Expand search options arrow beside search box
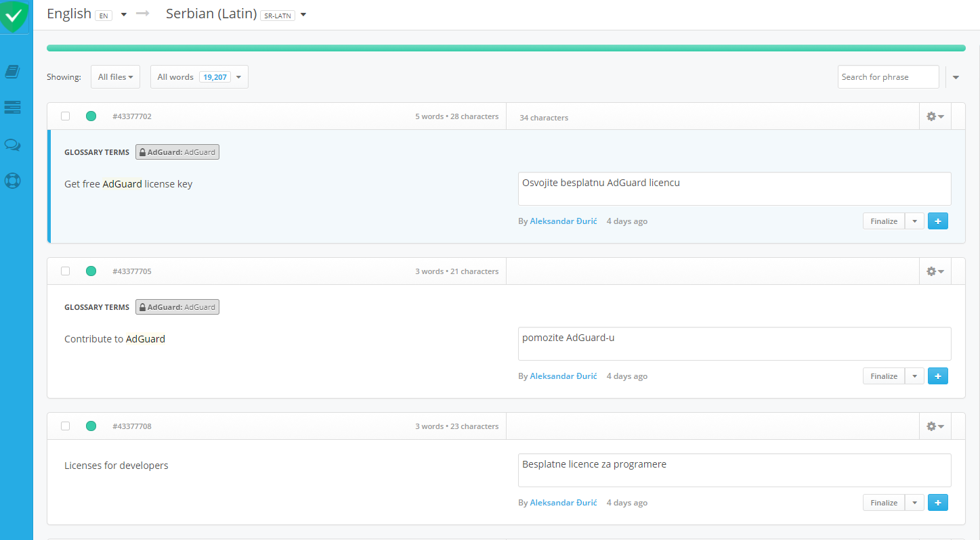 click(x=956, y=77)
